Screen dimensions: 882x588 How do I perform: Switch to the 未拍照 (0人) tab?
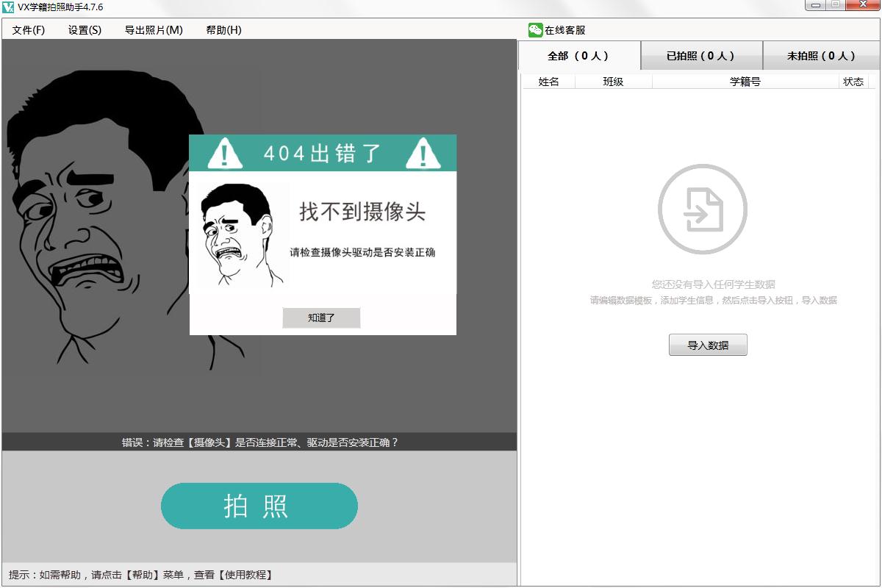822,56
